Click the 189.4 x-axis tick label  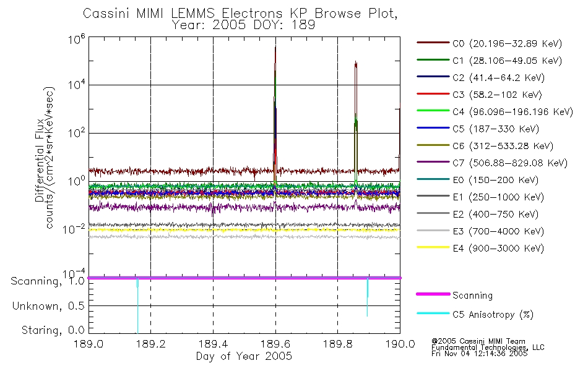click(x=213, y=344)
